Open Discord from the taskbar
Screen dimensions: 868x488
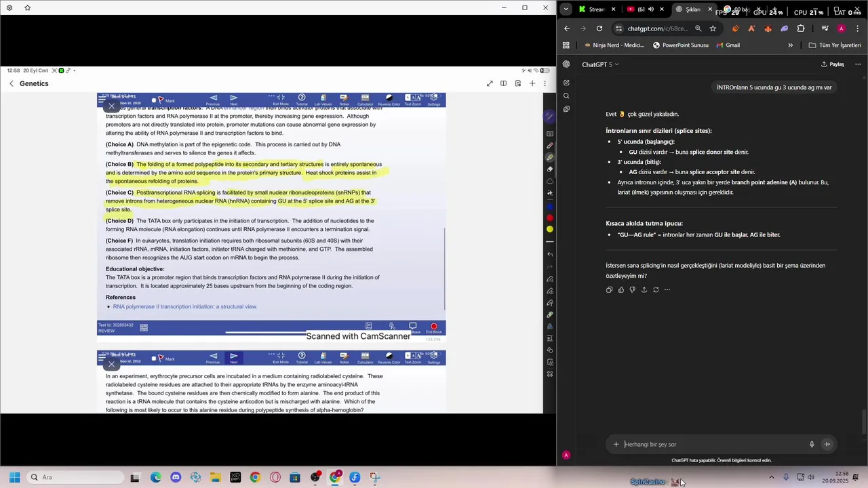tap(176, 477)
